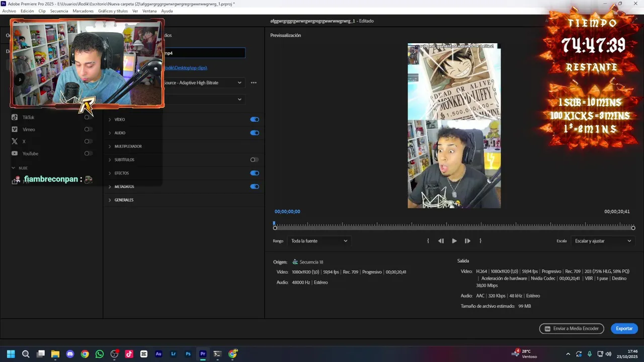Screen dimensions: 644x362
Task: Open the Rango 'Toda la fuente' dropdown
Action: pyautogui.click(x=319, y=241)
